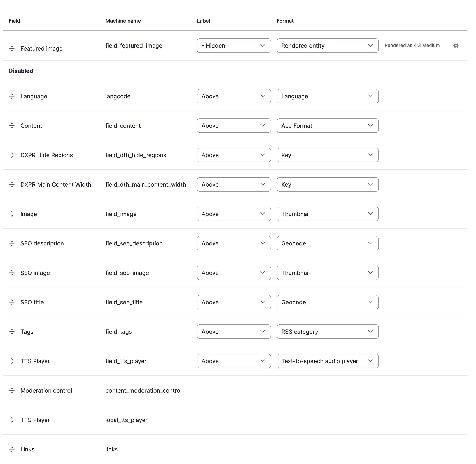Click the 'Format' column header
The width and height of the screenshot is (476, 464).
tap(285, 21)
